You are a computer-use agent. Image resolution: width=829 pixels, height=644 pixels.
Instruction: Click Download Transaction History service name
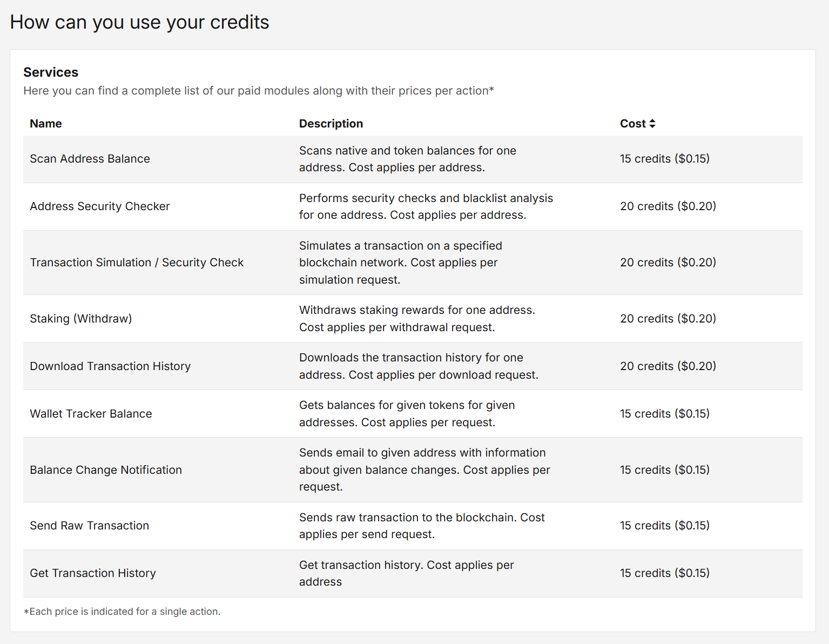click(110, 366)
